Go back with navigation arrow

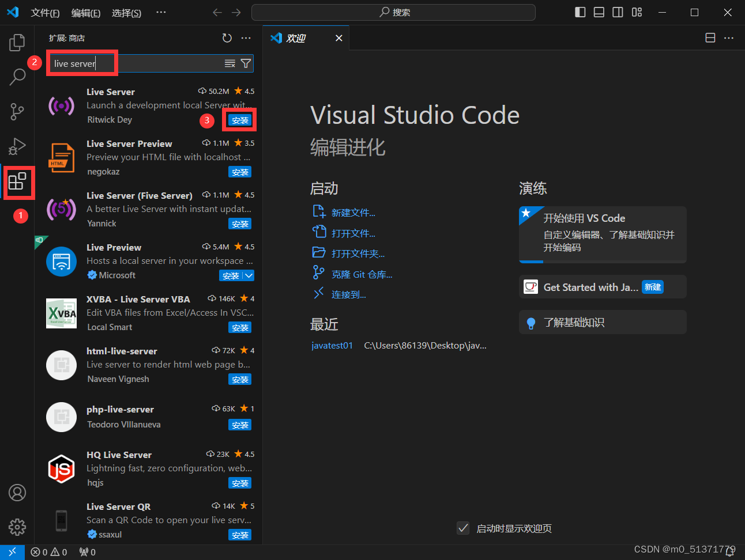click(x=217, y=12)
